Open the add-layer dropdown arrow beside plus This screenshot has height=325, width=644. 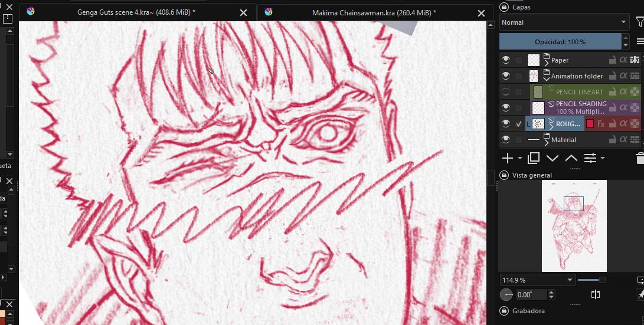[x=520, y=158]
